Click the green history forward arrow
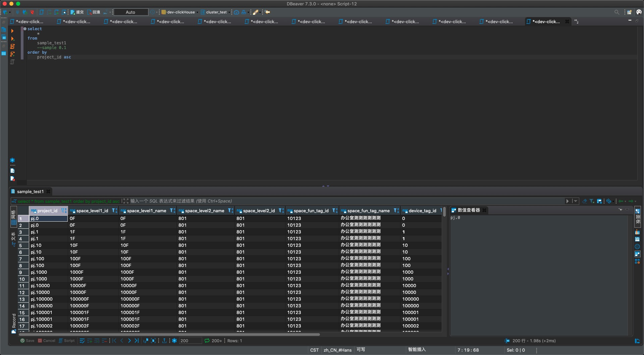 tap(631, 201)
